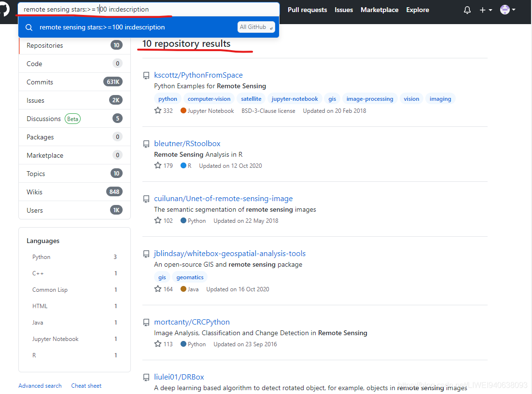Click the python topic tag
The image size is (532, 394).
(168, 99)
